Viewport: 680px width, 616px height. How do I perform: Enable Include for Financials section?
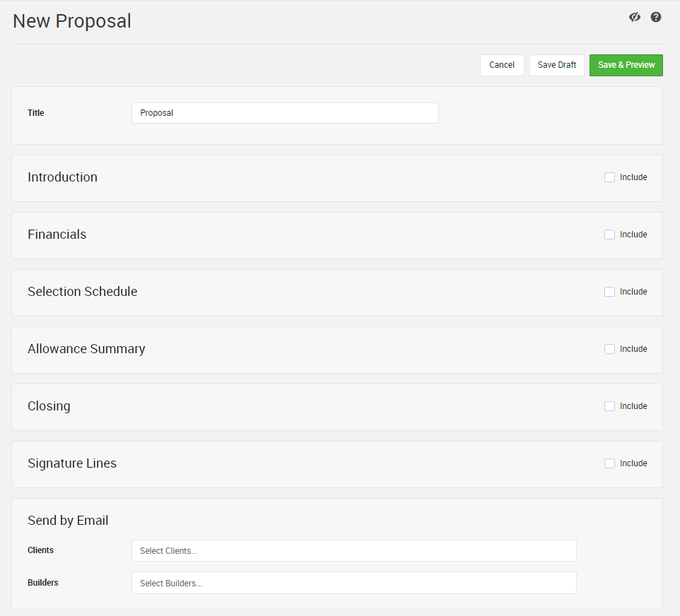click(x=609, y=235)
